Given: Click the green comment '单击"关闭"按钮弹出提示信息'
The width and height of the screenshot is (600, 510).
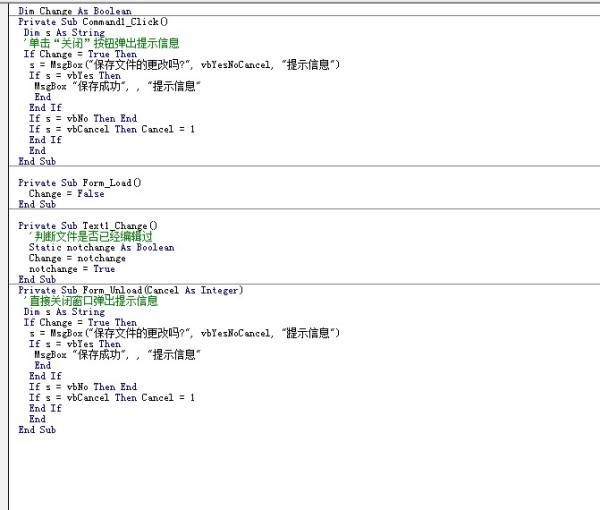Looking at the screenshot, I should (101, 43).
